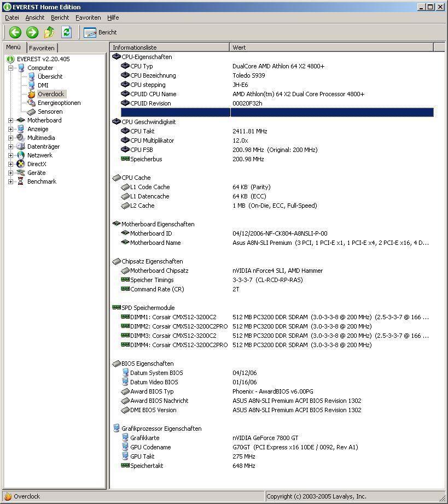Switch to the Favoriten tab
The height and width of the screenshot is (504, 448).
pos(42,48)
